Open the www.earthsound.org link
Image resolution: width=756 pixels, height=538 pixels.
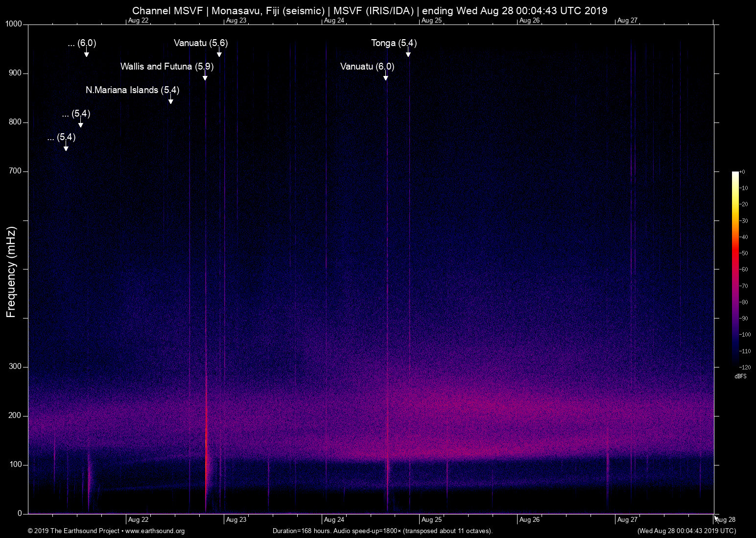point(155,531)
